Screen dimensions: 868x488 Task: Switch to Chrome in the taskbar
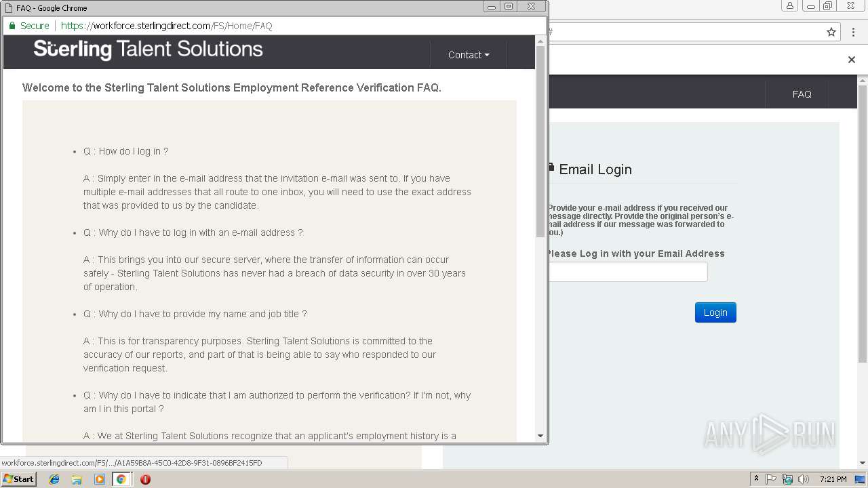coord(121,479)
